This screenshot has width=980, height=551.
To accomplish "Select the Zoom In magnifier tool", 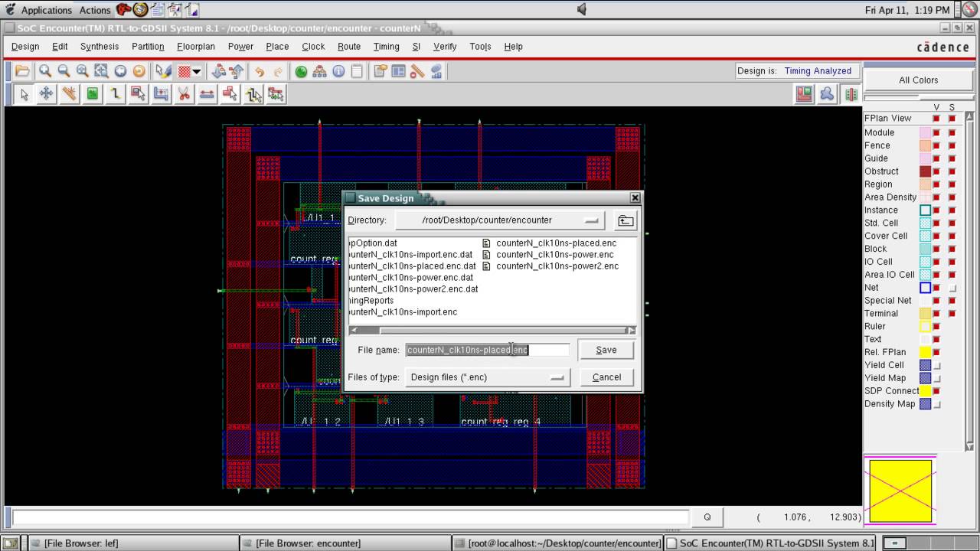I will coord(45,71).
